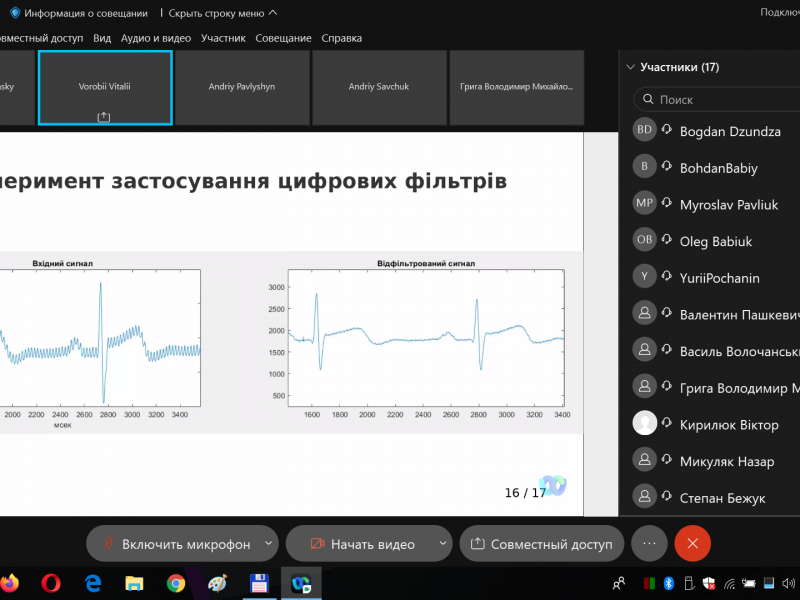Open Firefox from the taskbar

point(10,582)
